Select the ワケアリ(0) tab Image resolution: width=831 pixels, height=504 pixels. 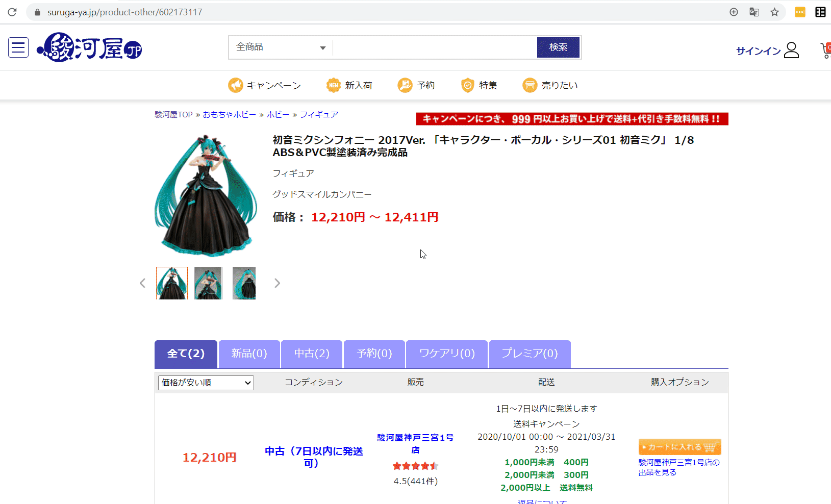pyautogui.click(x=447, y=354)
